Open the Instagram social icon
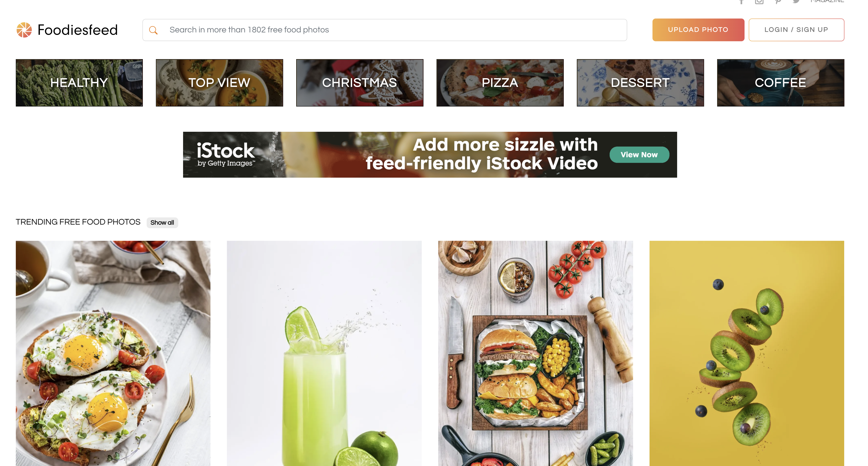Image resolution: width=868 pixels, height=466 pixels. [x=759, y=2]
